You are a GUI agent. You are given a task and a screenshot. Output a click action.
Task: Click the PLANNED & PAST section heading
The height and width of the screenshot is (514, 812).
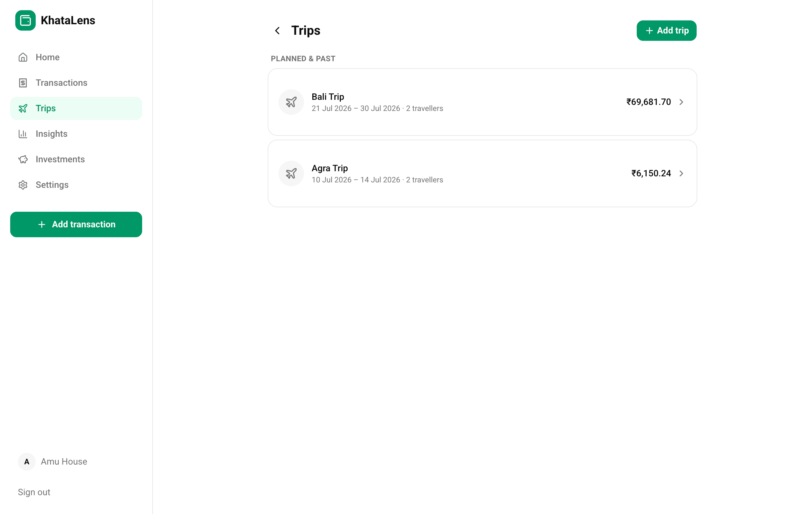(x=303, y=59)
